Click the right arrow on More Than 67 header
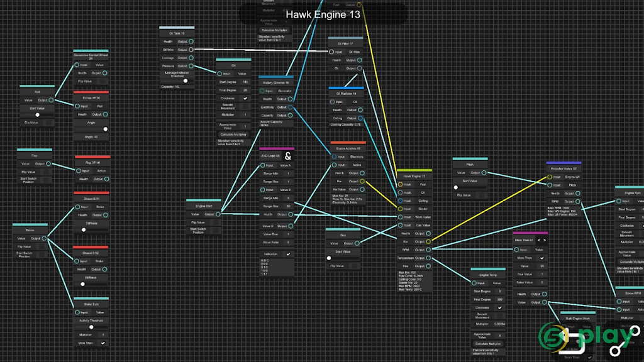 545,240
